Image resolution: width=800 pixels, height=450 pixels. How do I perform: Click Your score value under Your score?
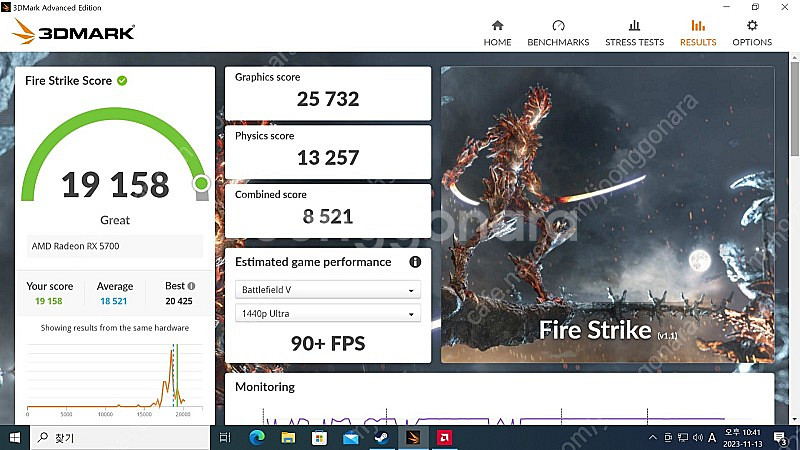pyautogui.click(x=48, y=301)
